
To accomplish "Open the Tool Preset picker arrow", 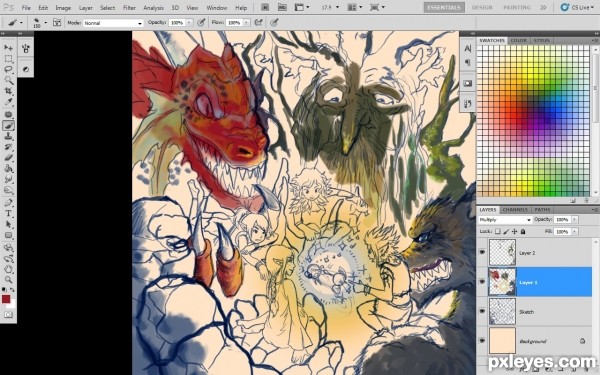I will click(x=21, y=23).
